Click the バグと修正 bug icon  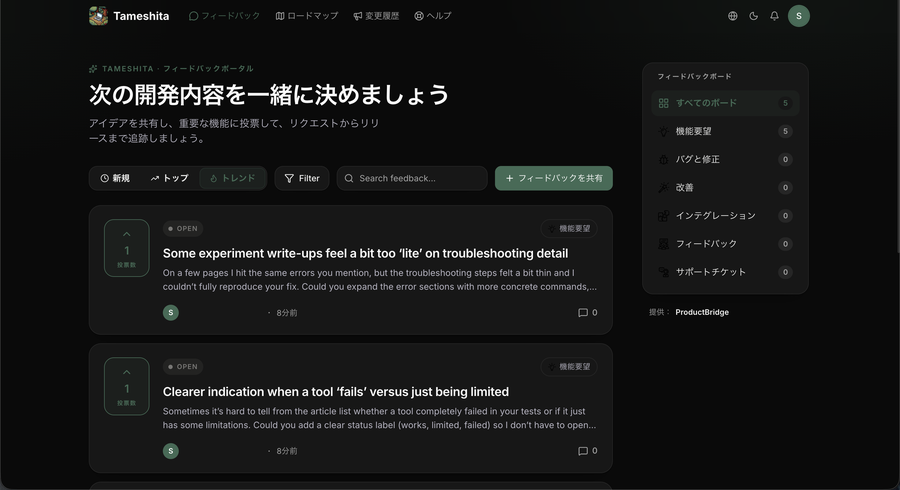point(664,160)
